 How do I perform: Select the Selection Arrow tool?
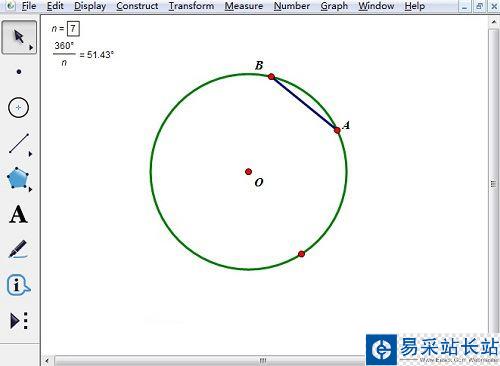[x=19, y=37]
